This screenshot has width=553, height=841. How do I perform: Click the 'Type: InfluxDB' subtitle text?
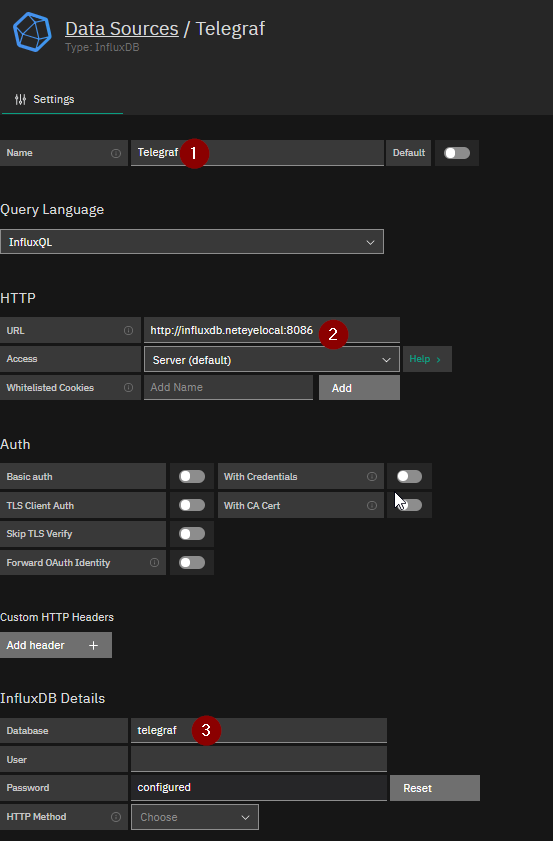pyautogui.click(x=102, y=47)
